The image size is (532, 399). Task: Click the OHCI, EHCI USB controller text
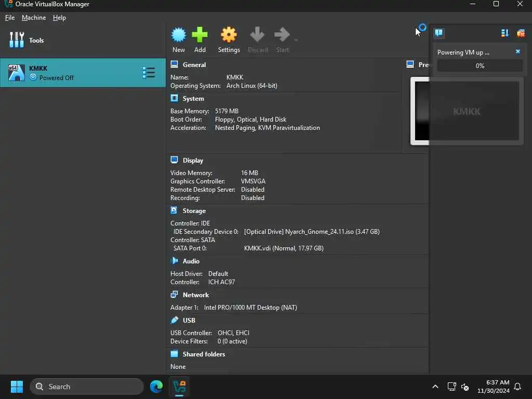coord(233,333)
